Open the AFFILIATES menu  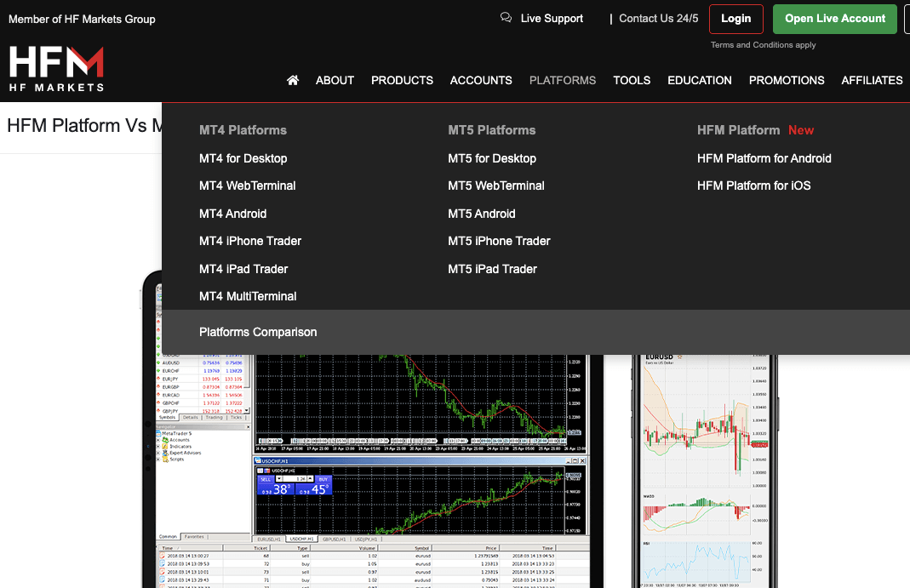click(x=872, y=80)
